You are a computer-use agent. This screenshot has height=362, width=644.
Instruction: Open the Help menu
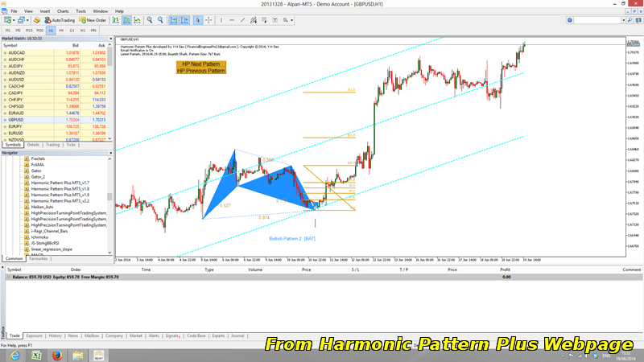click(119, 11)
